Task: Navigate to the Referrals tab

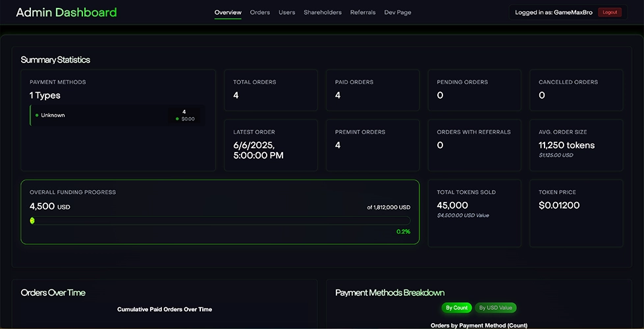Action: [363, 13]
